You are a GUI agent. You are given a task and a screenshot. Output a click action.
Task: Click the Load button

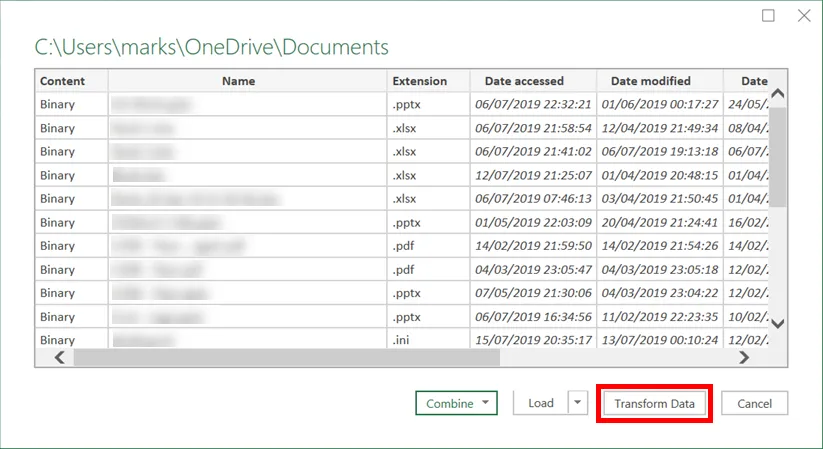pos(540,403)
